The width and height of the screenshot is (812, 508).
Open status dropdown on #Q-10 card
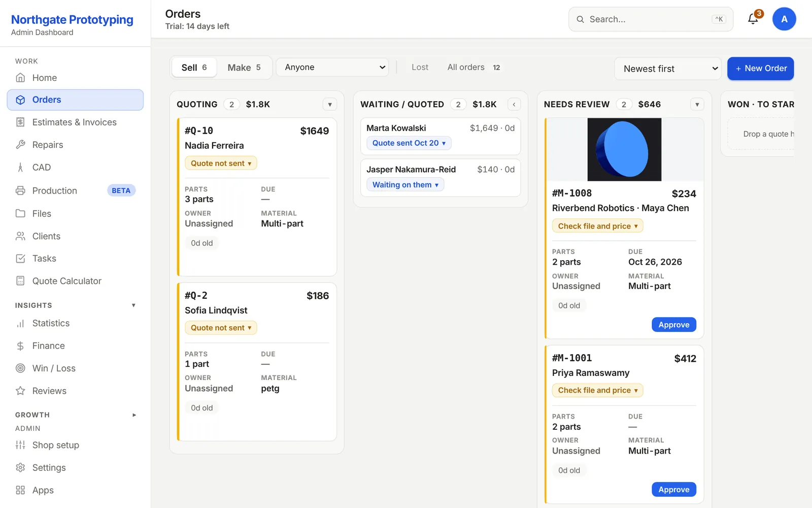[221, 163]
